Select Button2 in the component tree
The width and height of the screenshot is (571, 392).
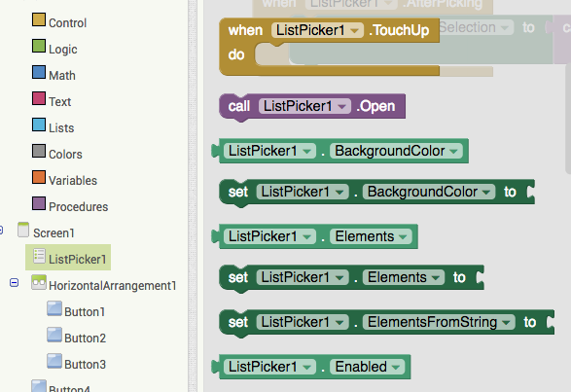point(86,338)
